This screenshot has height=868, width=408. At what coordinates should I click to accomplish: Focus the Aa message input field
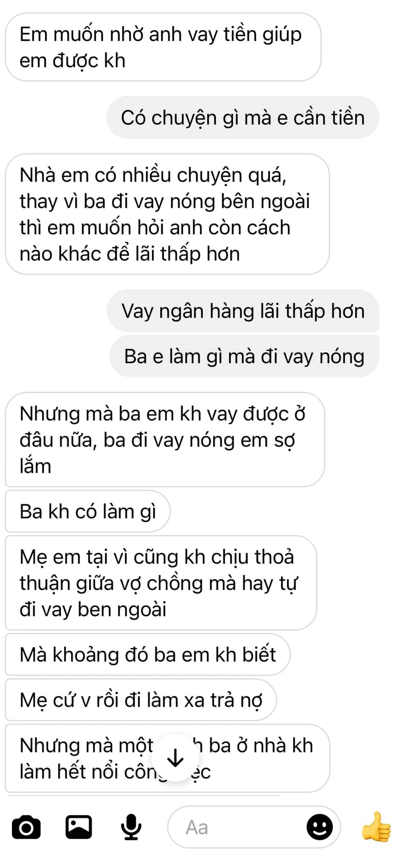(254, 827)
